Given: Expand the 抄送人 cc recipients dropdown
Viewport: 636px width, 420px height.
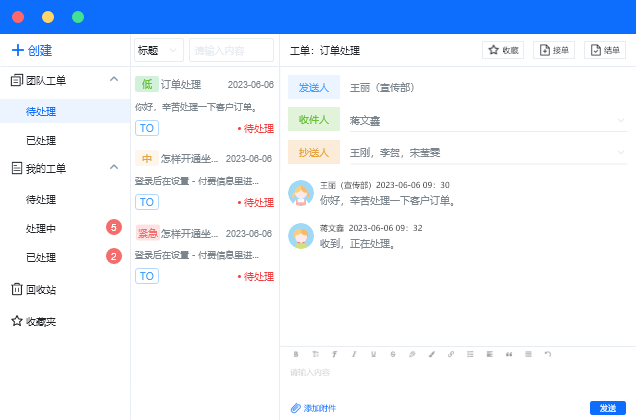Looking at the screenshot, I should (620, 152).
